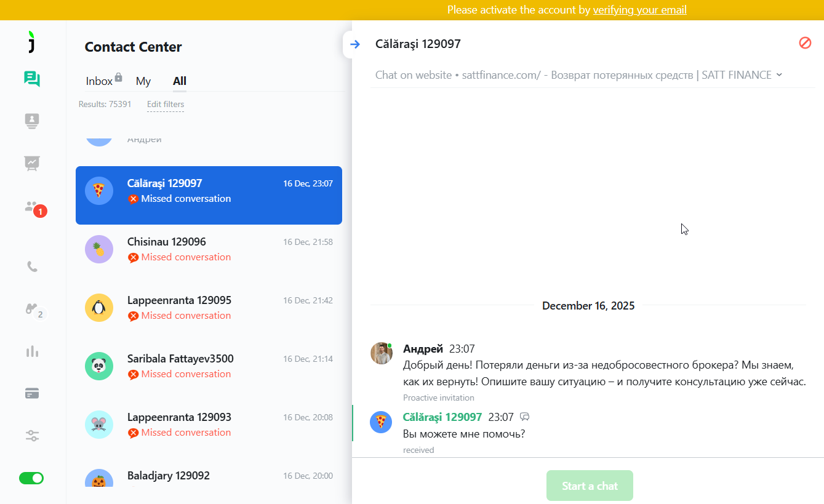Screen dimensions: 824x504
Task: Open the Saribala Fattayev3500 conversation
Action: click(209, 370)
